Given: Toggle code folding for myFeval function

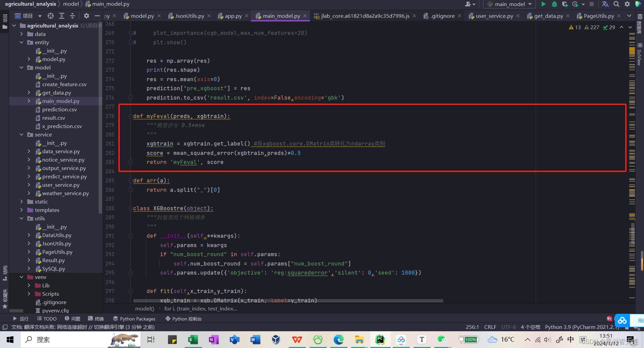Looking at the screenshot, I should tap(130, 116).
